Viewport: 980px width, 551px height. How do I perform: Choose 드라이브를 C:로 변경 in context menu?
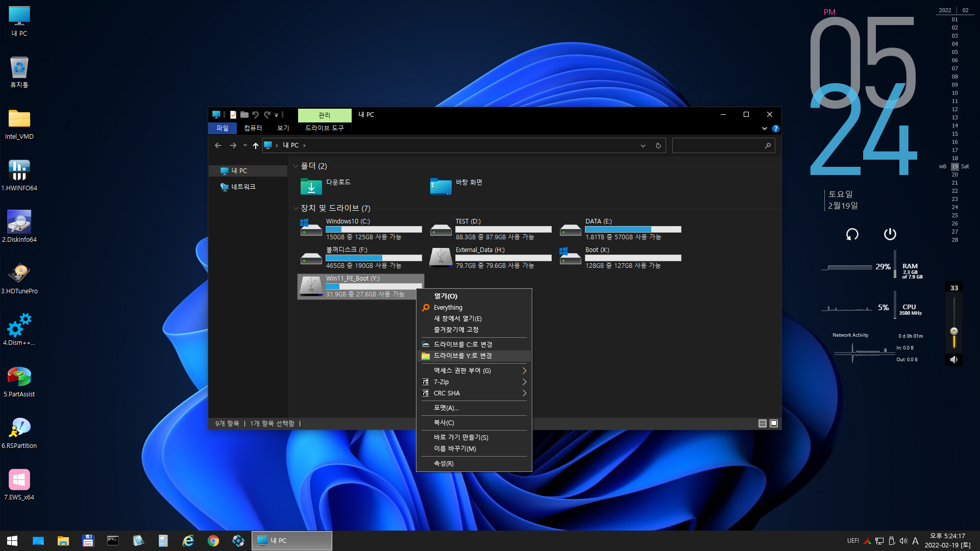(474, 345)
